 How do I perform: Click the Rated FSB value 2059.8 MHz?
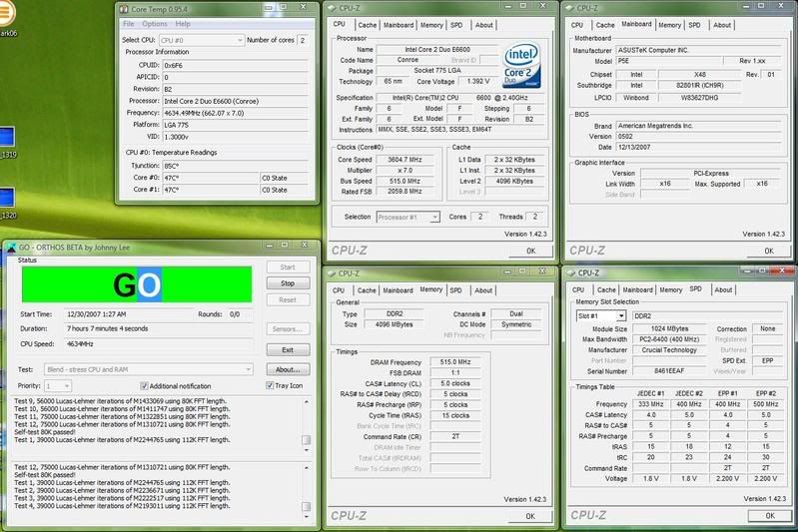pos(404,192)
